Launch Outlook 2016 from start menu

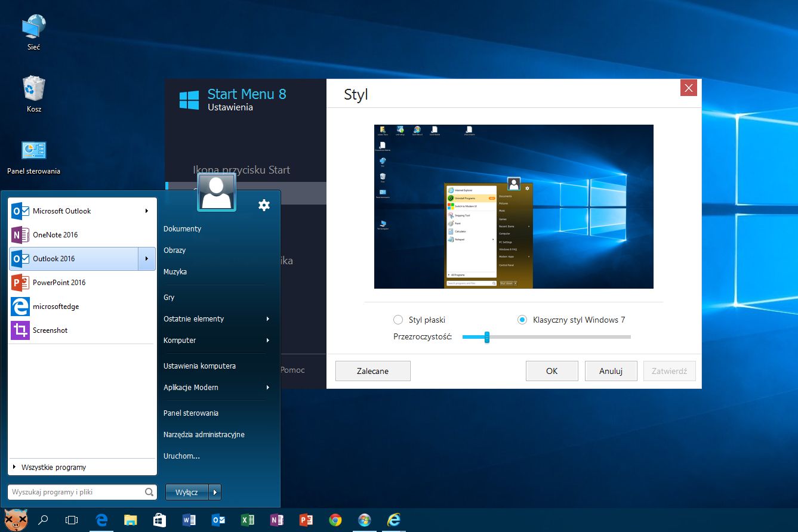tap(73, 259)
